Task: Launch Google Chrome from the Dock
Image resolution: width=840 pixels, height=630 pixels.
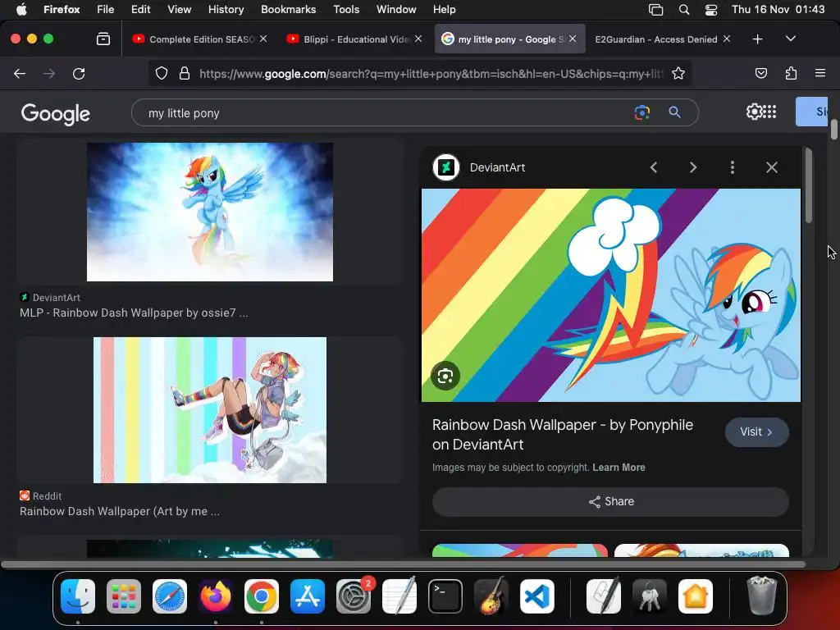Action: pyautogui.click(x=262, y=596)
